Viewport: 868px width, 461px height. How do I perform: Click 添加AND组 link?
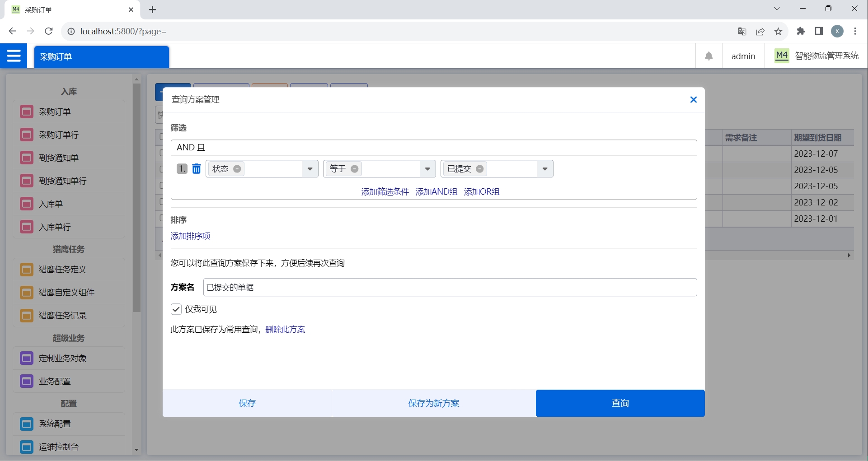tap(436, 192)
